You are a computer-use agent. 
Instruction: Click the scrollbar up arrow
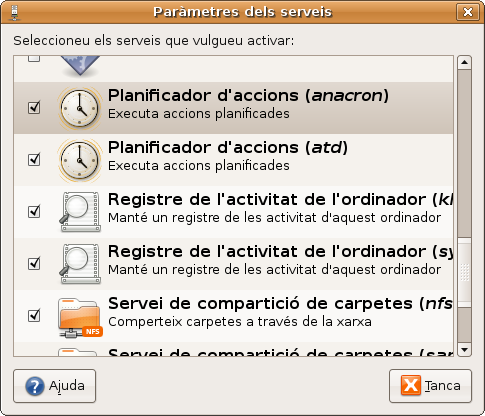click(464, 63)
